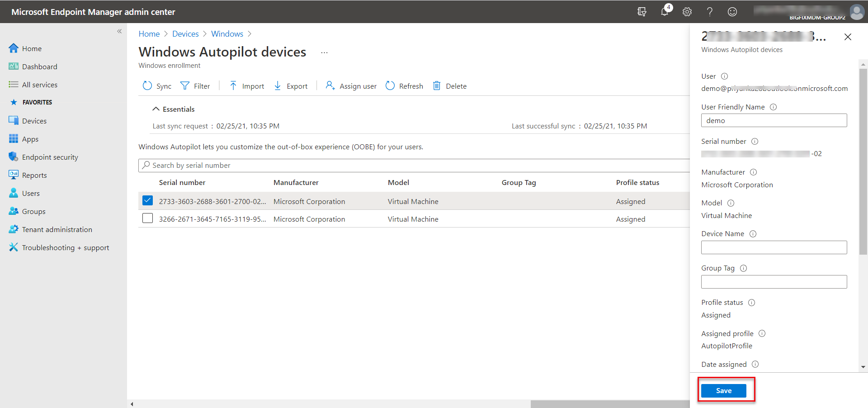Uncheck the 2733-3603 device row checkbox
The height and width of the screenshot is (408, 868).
tap(147, 200)
